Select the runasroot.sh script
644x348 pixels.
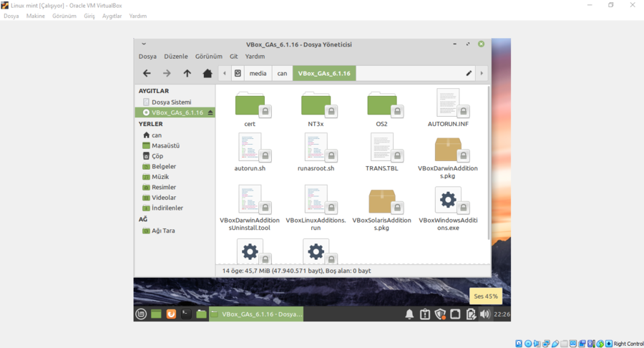[316, 153]
